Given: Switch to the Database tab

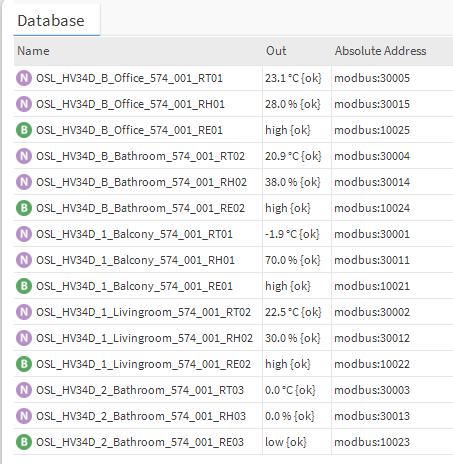Looking at the screenshot, I should [51, 21].
